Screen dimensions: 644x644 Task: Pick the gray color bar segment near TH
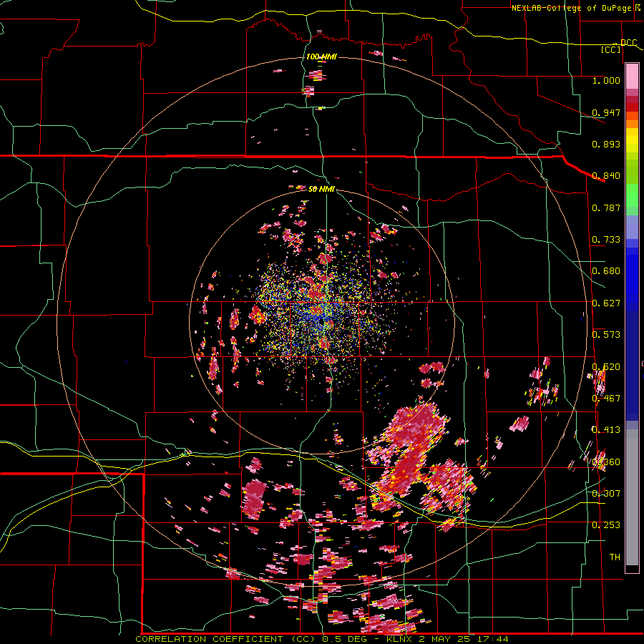pos(632,497)
